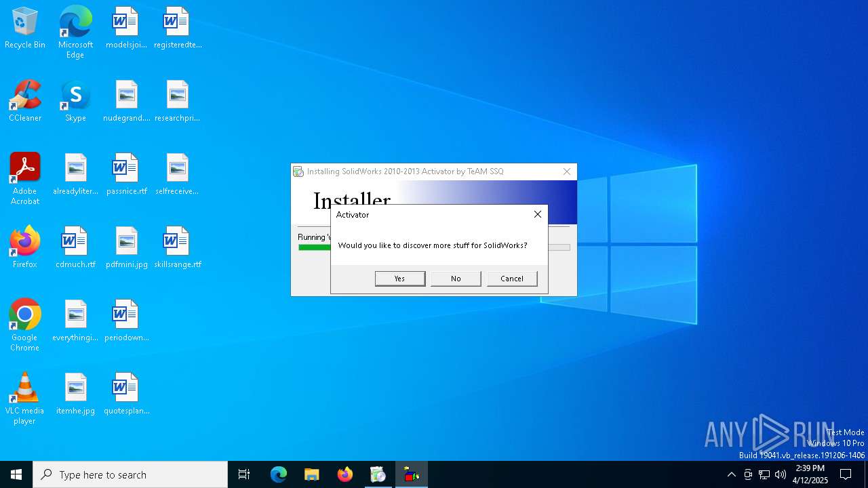The image size is (868, 488).
Task: Select the alreadyliter image file
Action: pyautogui.click(x=75, y=175)
